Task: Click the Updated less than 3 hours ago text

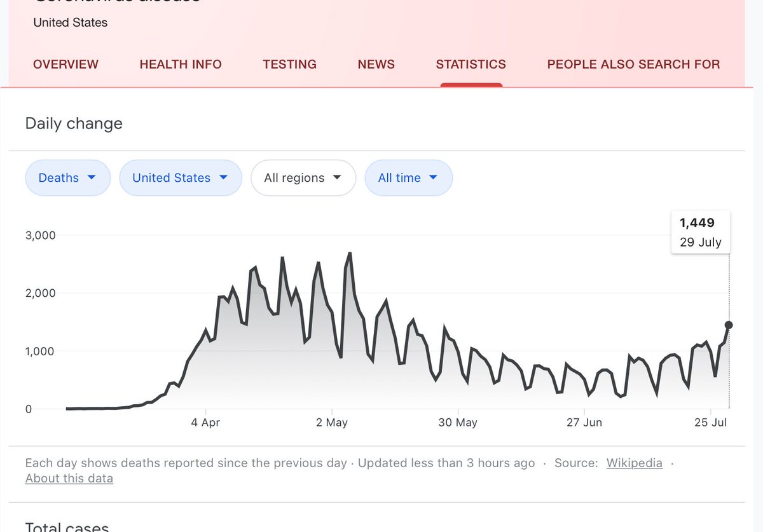Action: pos(446,463)
